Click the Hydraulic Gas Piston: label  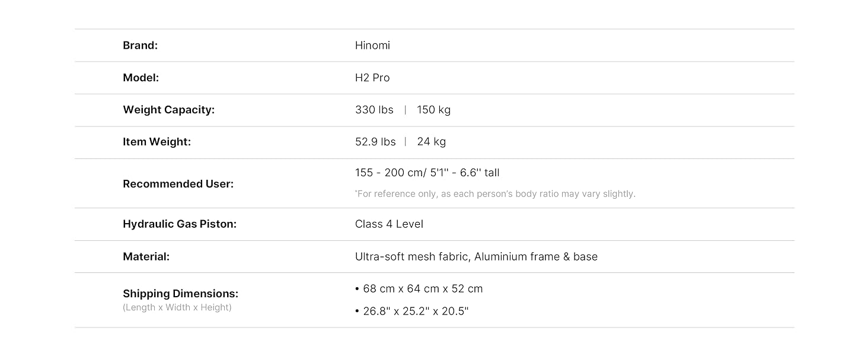point(180,224)
